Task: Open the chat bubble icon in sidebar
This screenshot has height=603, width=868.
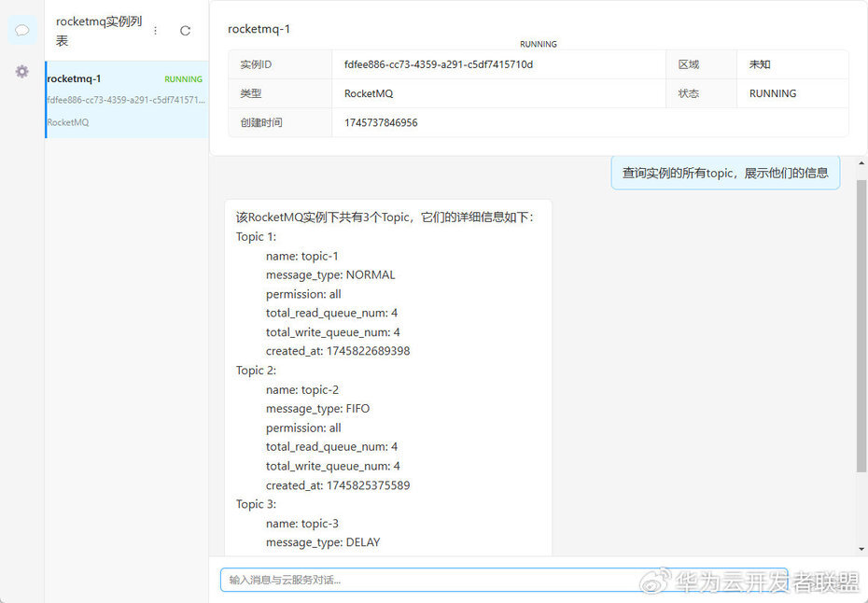Action: pyautogui.click(x=22, y=30)
